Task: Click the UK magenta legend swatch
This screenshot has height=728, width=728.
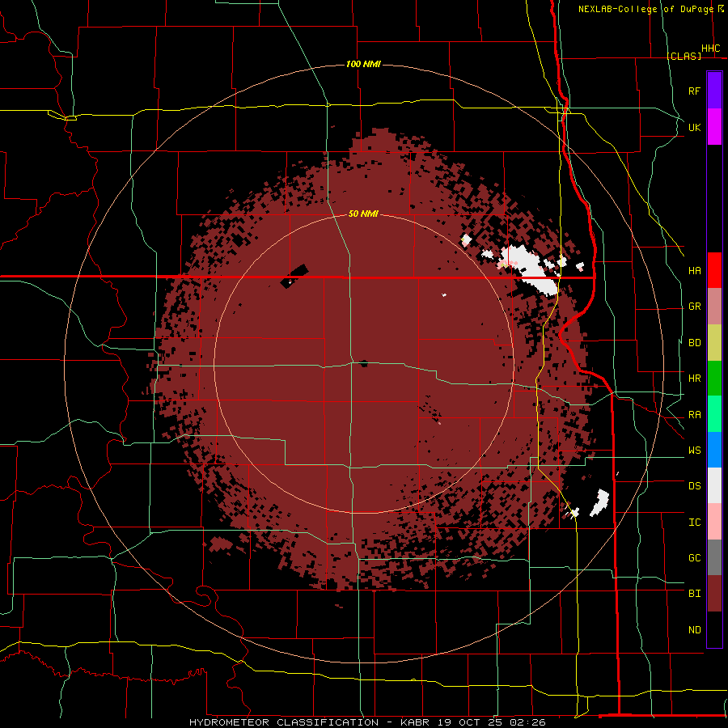Action: 714,127
